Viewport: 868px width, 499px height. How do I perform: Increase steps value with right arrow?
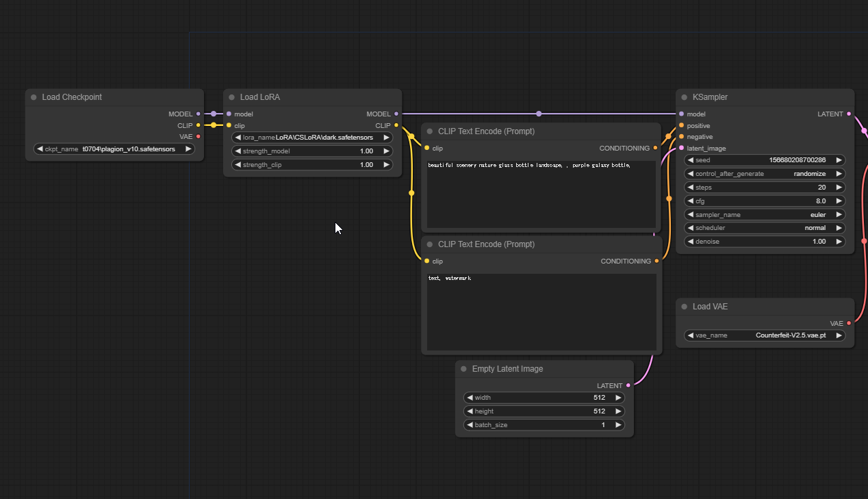click(839, 188)
